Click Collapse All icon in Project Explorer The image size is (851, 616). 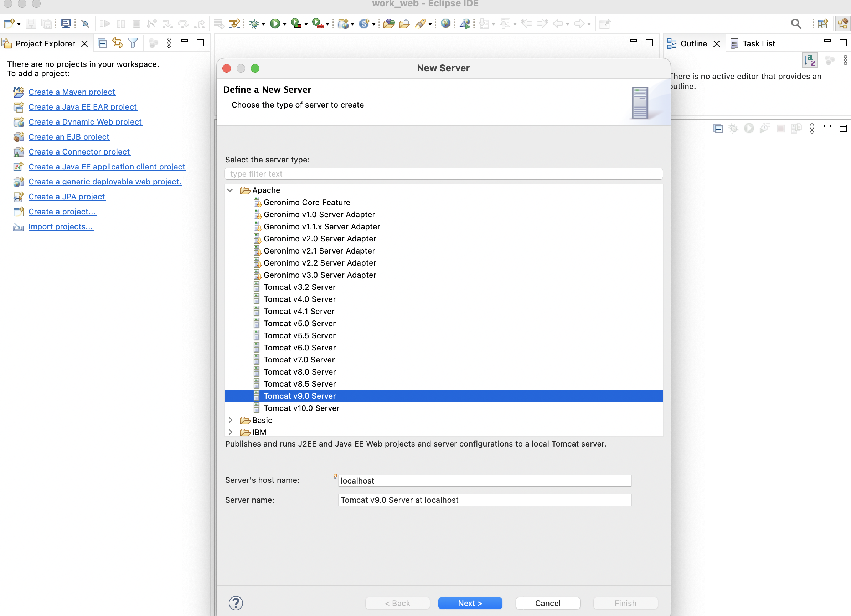pos(102,43)
